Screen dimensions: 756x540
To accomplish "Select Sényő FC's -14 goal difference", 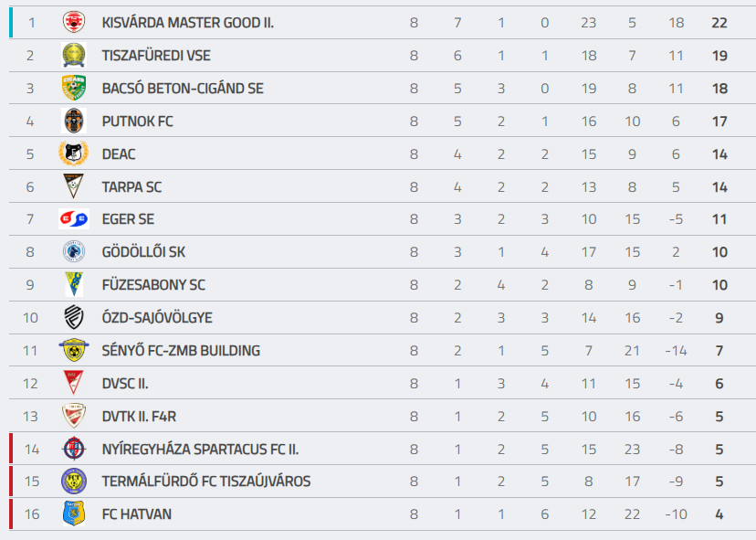I will (676, 351).
